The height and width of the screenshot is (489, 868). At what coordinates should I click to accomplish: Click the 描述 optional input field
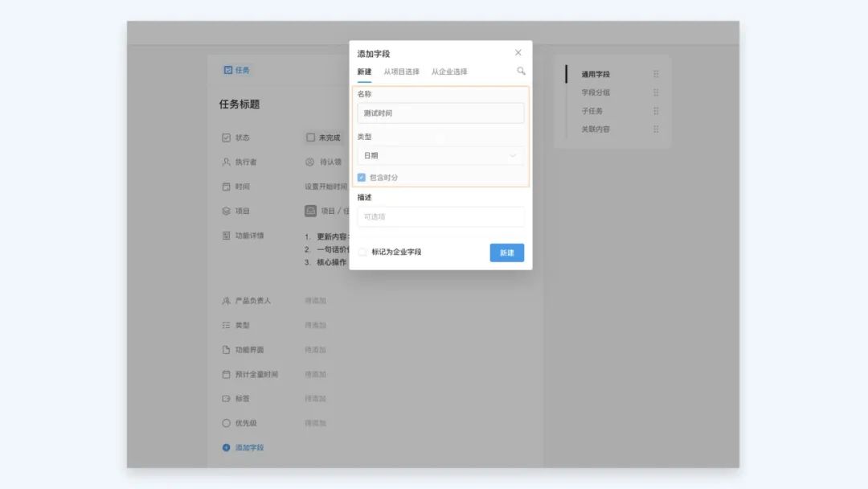point(440,216)
